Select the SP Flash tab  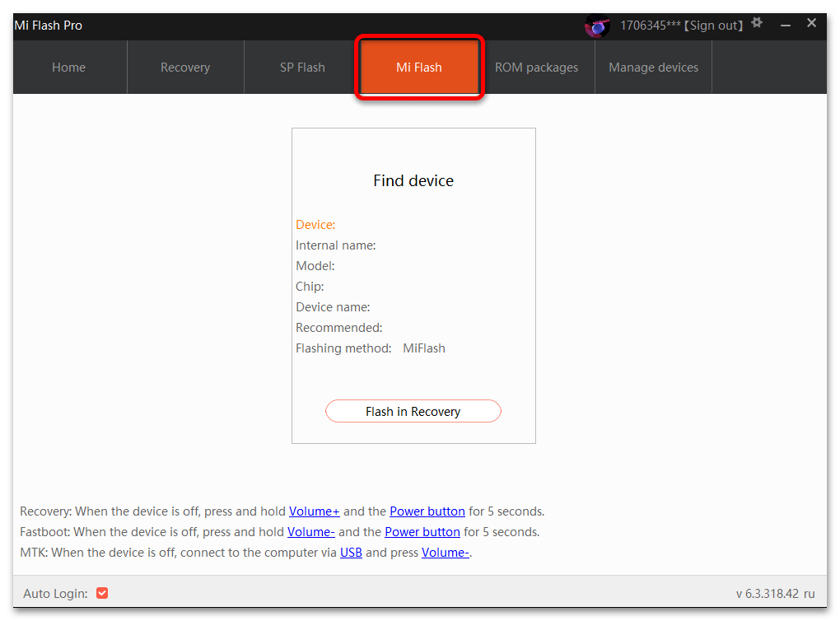[302, 68]
